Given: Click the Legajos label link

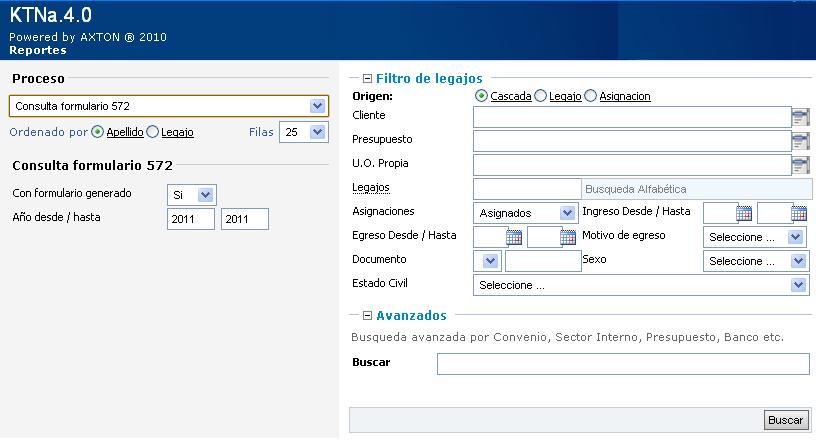Looking at the screenshot, I should coord(371,187).
